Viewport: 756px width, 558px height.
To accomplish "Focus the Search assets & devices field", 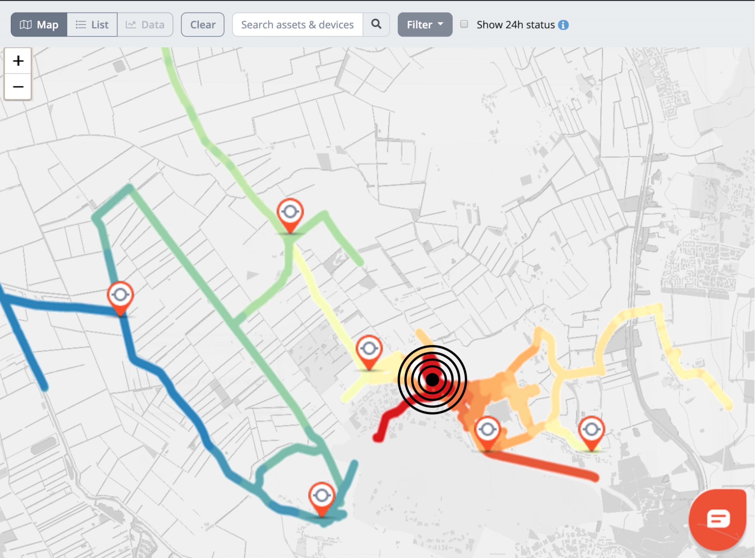I will [x=297, y=24].
